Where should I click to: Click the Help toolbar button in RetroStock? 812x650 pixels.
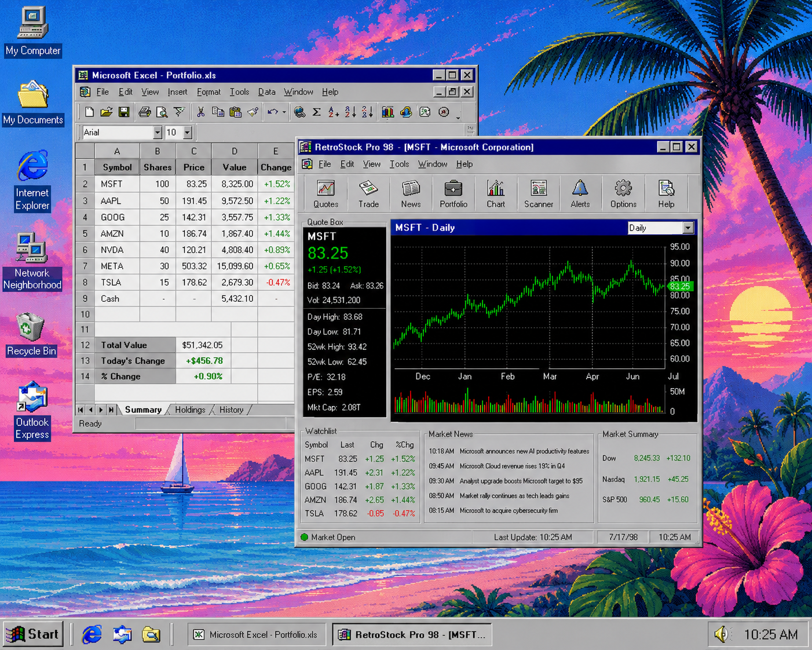666,194
